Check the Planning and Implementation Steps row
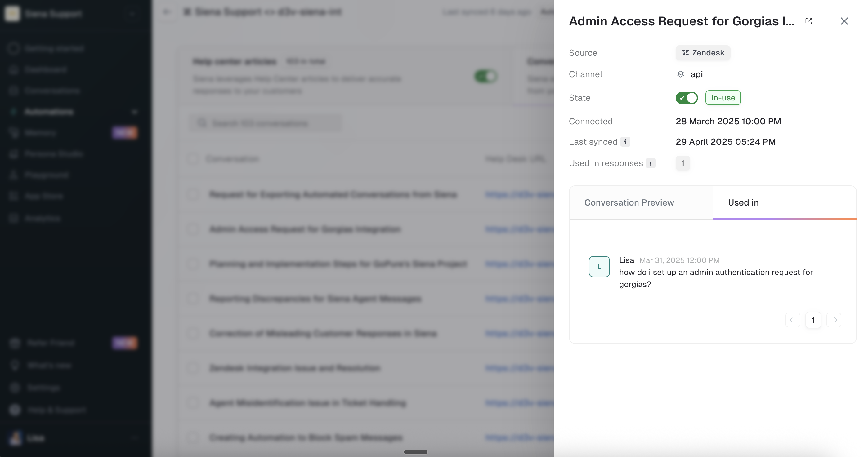 193,264
